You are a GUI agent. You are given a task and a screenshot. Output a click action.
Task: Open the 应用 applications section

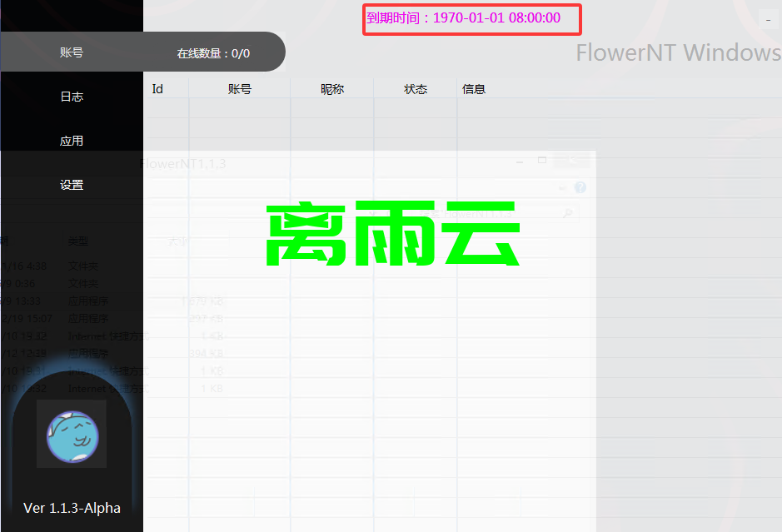[72, 140]
